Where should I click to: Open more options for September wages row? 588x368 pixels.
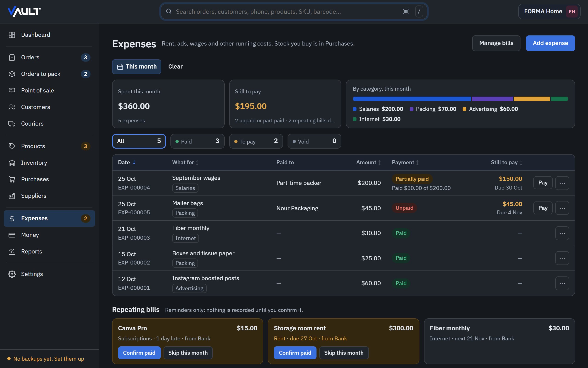pos(562,183)
